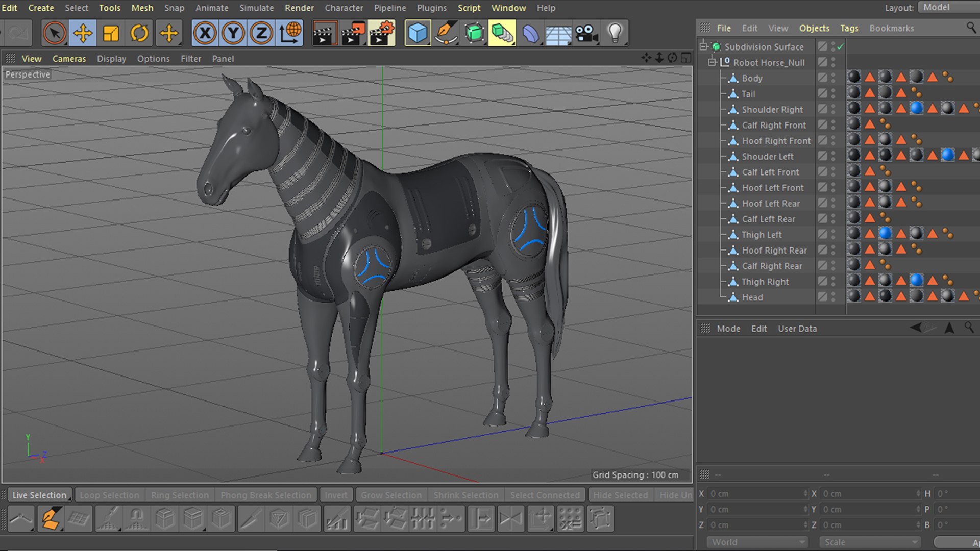This screenshot has height=551, width=980.
Task: Open the viewport Cameras menu
Action: (69, 59)
